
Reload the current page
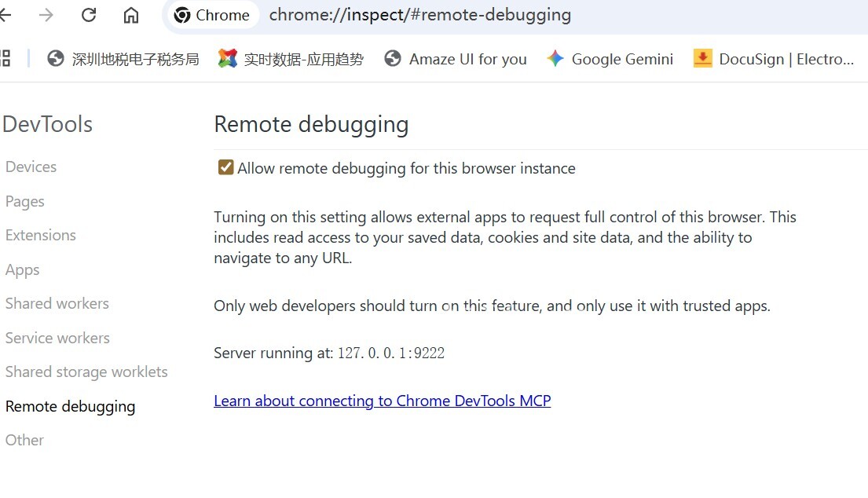click(89, 15)
